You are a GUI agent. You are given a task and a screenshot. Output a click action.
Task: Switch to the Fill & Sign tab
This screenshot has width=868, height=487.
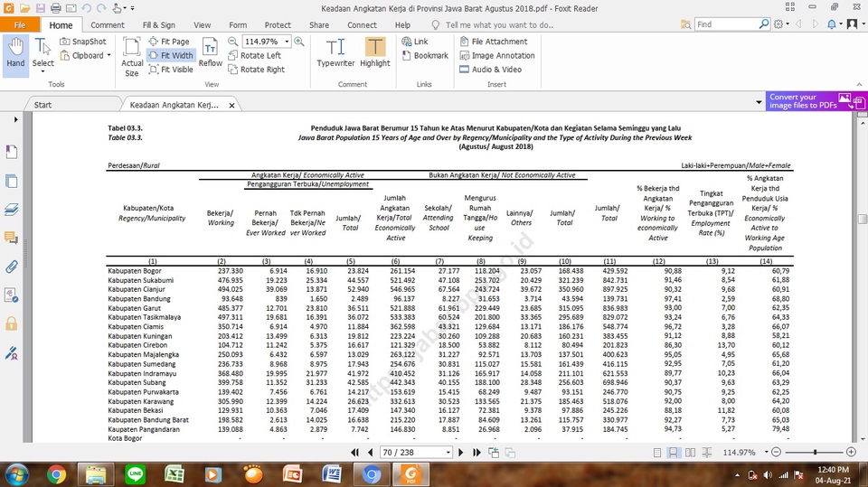[159, 25]
